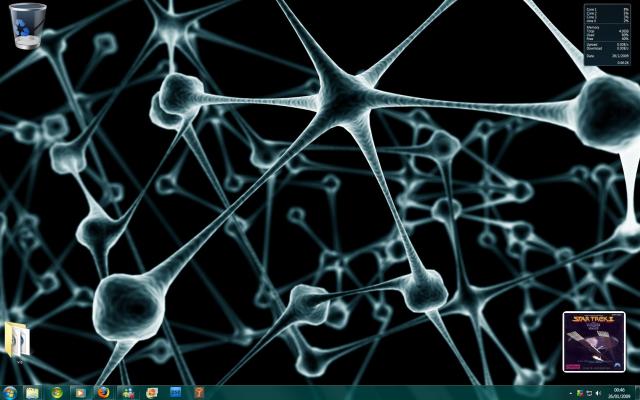This screenshot has width=640, height=400.
Task: Open the Windows Start orb
Action: pos(9,393)
